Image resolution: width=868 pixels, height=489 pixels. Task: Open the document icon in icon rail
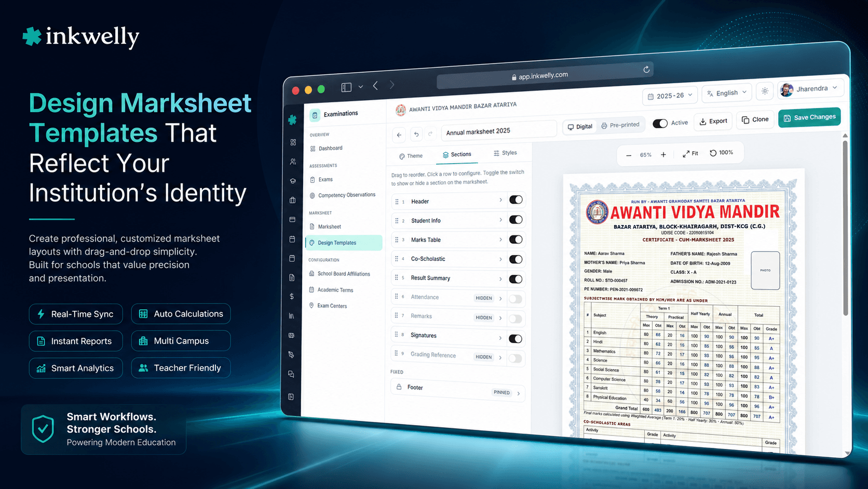[292, 277]
